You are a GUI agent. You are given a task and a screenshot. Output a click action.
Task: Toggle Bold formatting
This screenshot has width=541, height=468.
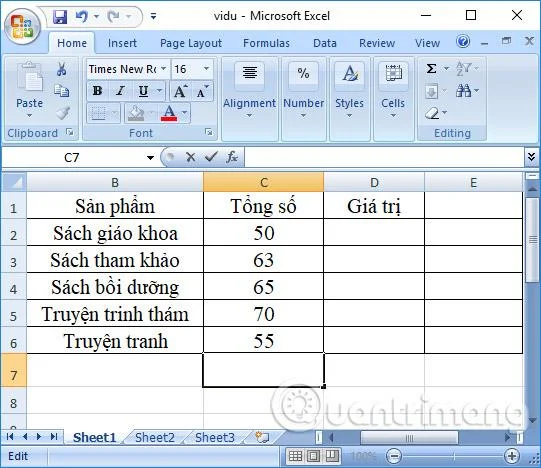coord(97,91)
